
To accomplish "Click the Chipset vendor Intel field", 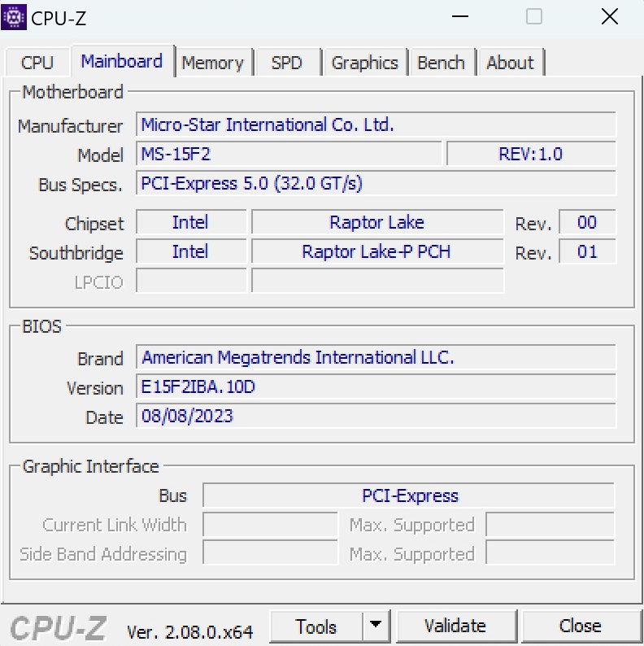I will point(191,222).
